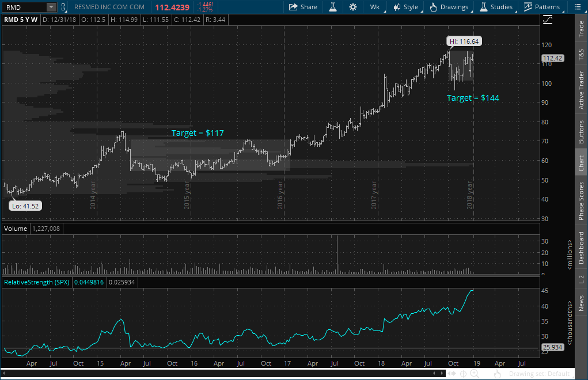Open the Wk timeframe selector
Image resolution: width=588 pixels, height=380 pixels.
coord(374,7)
